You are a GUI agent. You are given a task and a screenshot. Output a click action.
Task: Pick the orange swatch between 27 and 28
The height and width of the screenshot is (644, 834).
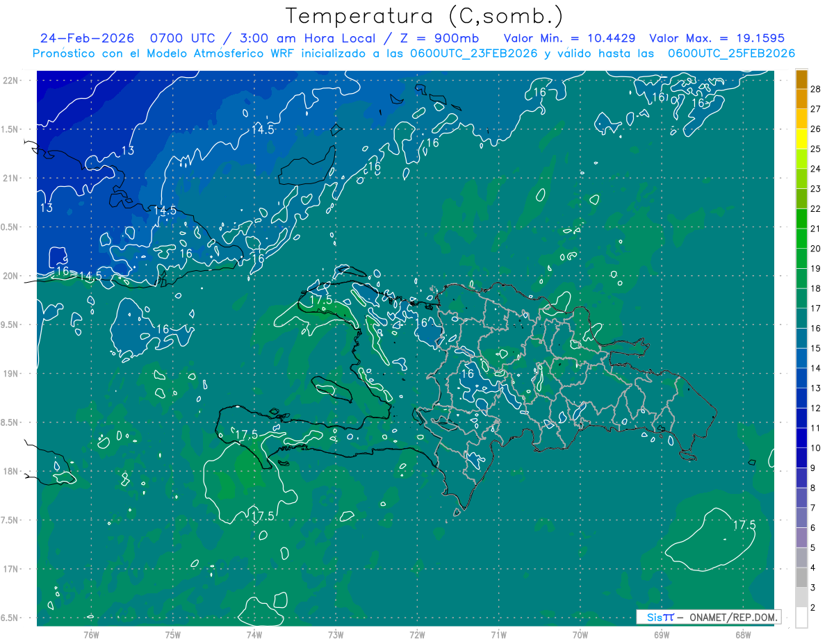click(801, 99)
